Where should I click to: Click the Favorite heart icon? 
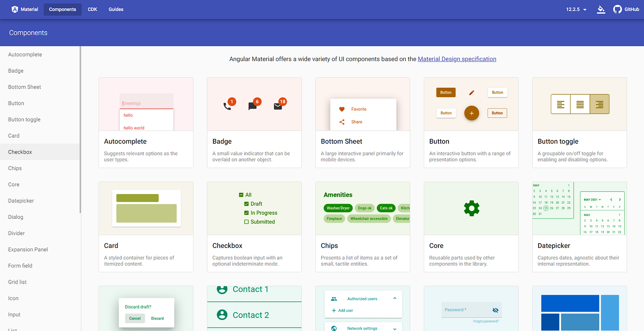point(342,109)
